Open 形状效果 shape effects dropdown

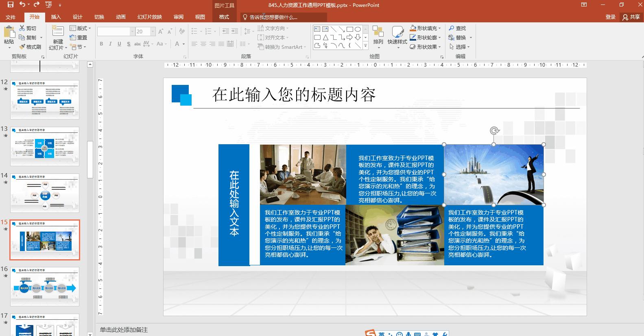pos(426,47)
